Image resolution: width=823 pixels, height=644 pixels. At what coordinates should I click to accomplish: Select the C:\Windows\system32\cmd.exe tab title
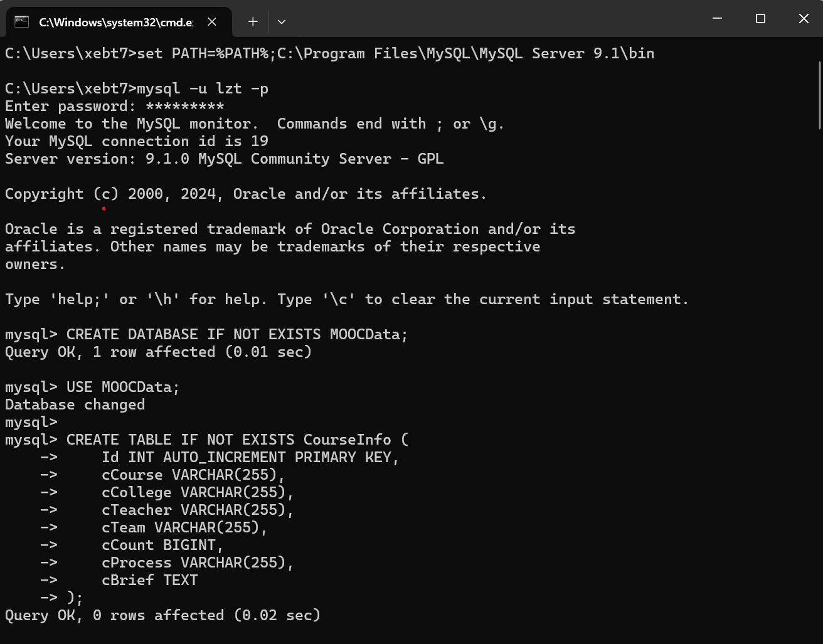click(x=116, y=22)
